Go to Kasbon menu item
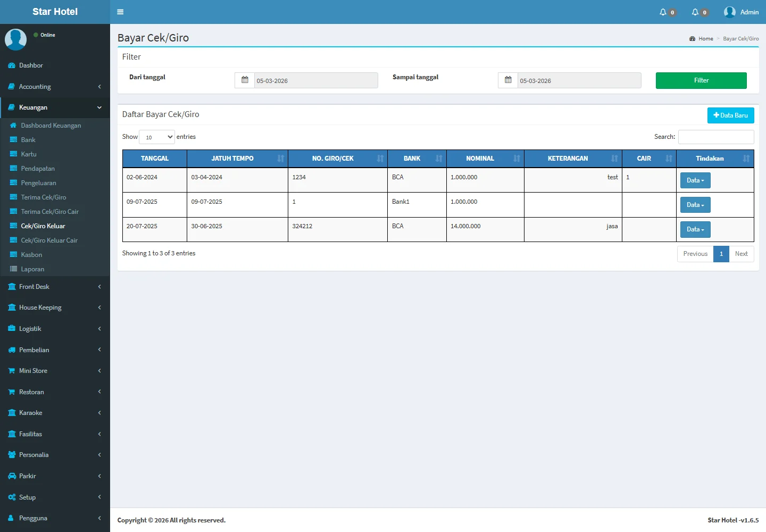The height and width of the screenshot is (532, 766). (x=31, y=255)
